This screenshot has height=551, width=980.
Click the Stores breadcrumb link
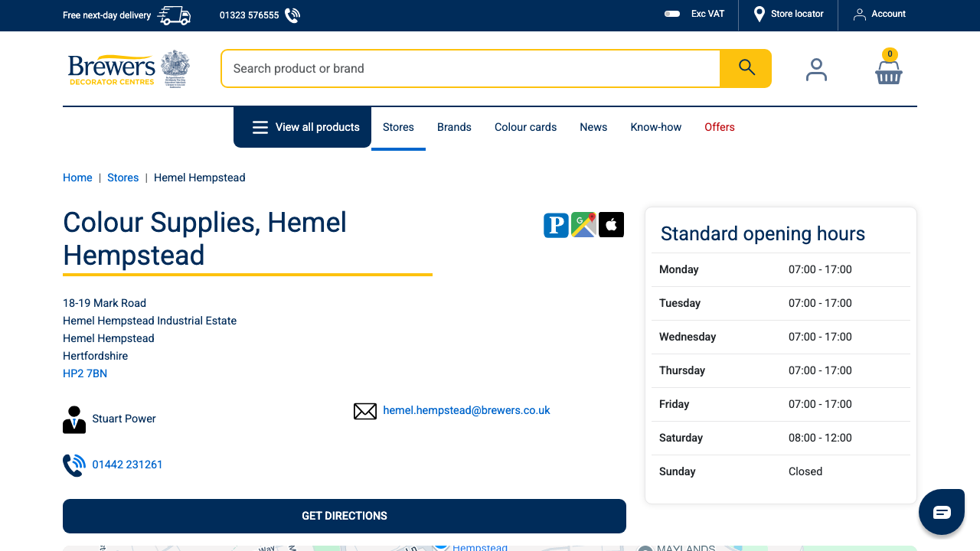tap(122, 178)
